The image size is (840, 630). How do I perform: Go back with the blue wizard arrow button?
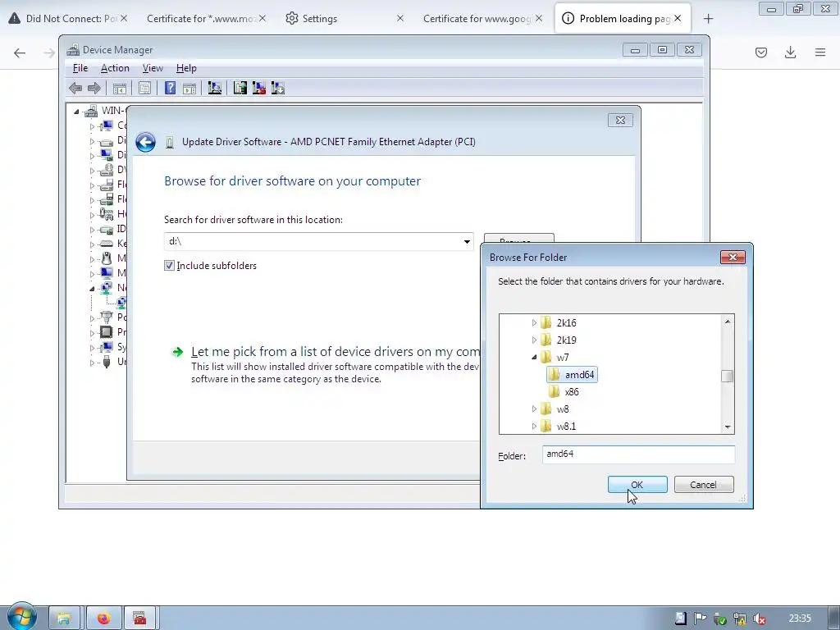tap(145, 142)
